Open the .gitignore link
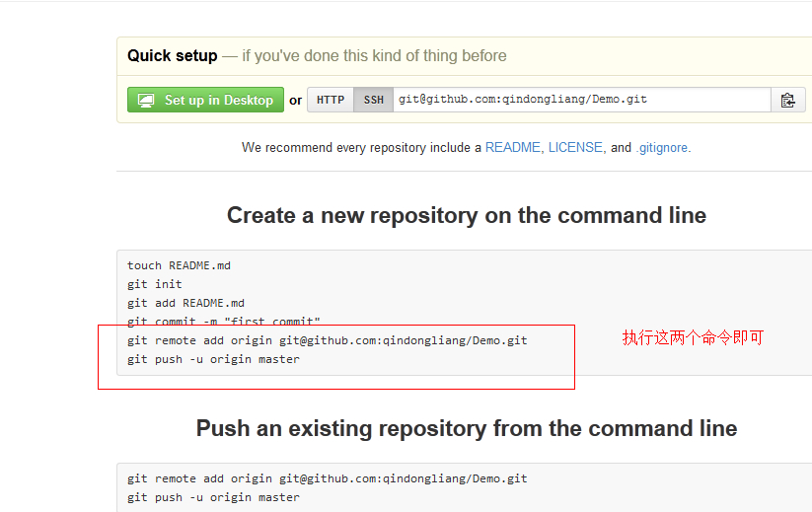Screen dimensions: 812x512 [662, 148]
